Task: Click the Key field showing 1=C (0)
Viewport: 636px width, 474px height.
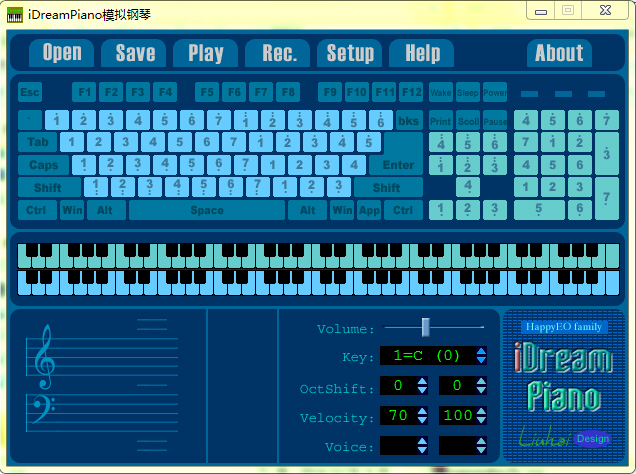Action: [428, 356]
